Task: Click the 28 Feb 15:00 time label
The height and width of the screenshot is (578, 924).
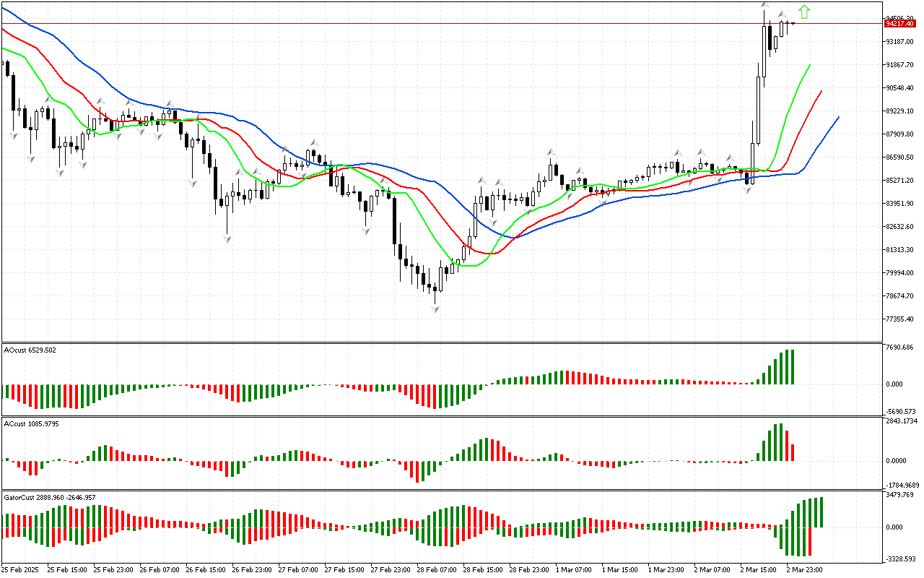Action: [483, 570]
